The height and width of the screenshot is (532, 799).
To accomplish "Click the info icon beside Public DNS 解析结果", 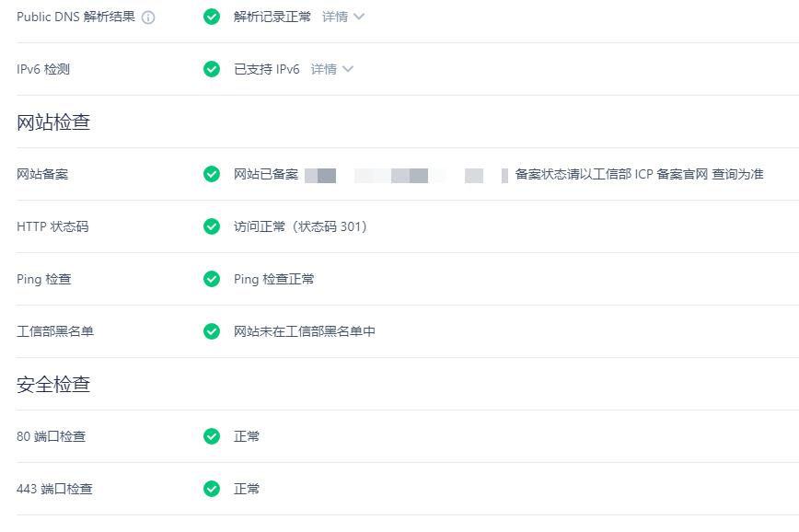I will (148, 17).
